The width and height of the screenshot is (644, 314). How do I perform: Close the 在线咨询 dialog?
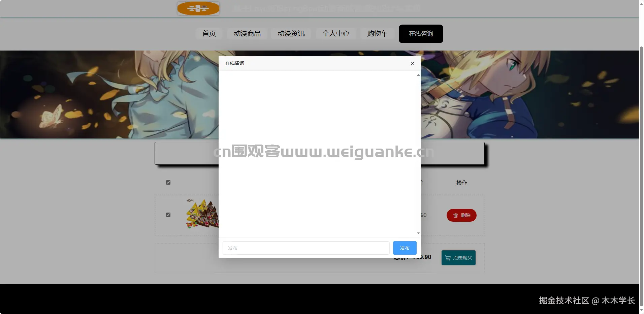pyautogui.click(x=412, y=63)
